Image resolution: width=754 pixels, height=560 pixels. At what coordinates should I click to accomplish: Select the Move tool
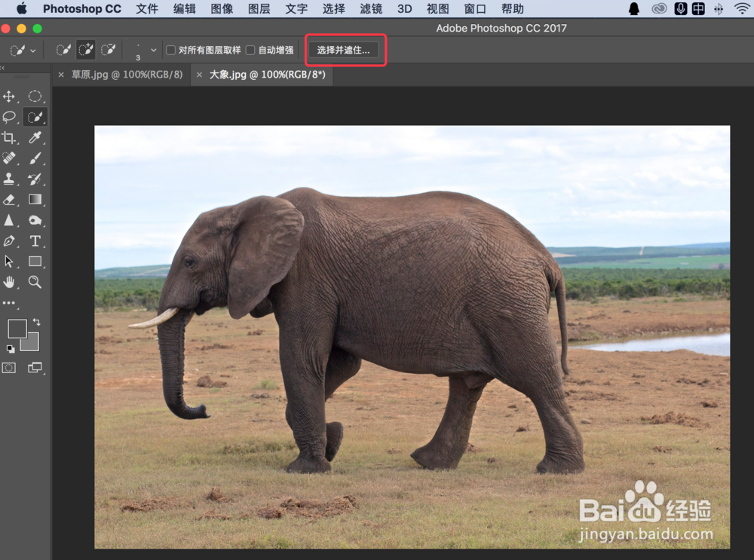[9, 96]
